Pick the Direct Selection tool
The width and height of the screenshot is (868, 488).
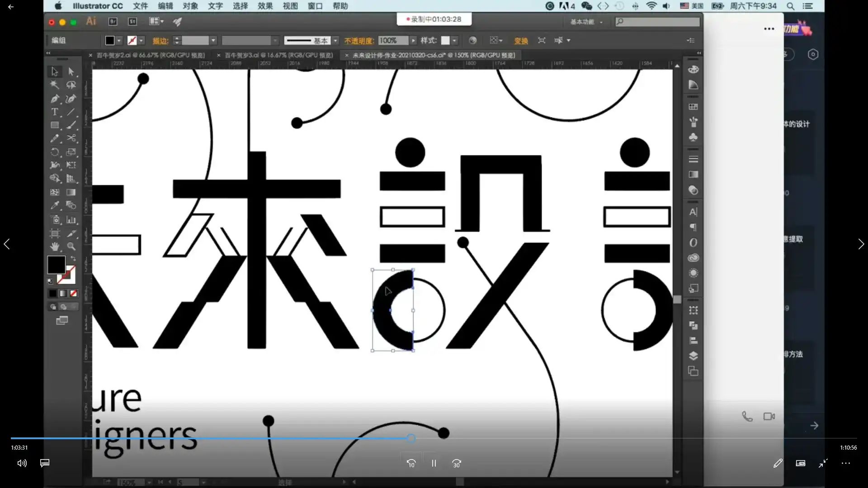click(x=71, y=71)
